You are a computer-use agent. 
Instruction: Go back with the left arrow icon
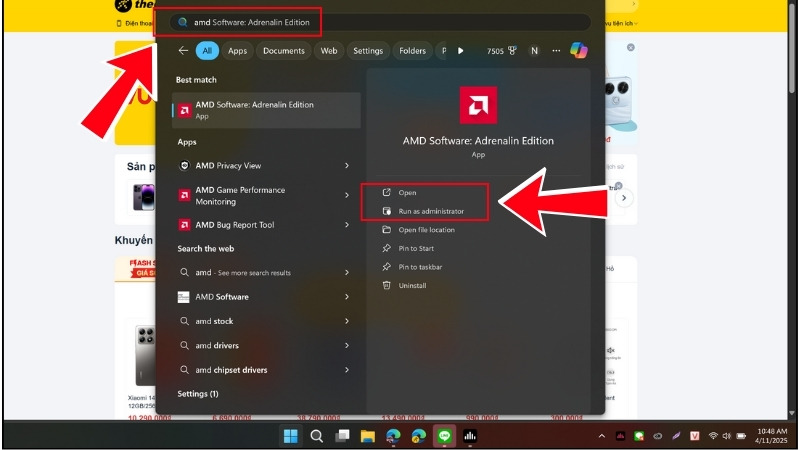point(183,51)
